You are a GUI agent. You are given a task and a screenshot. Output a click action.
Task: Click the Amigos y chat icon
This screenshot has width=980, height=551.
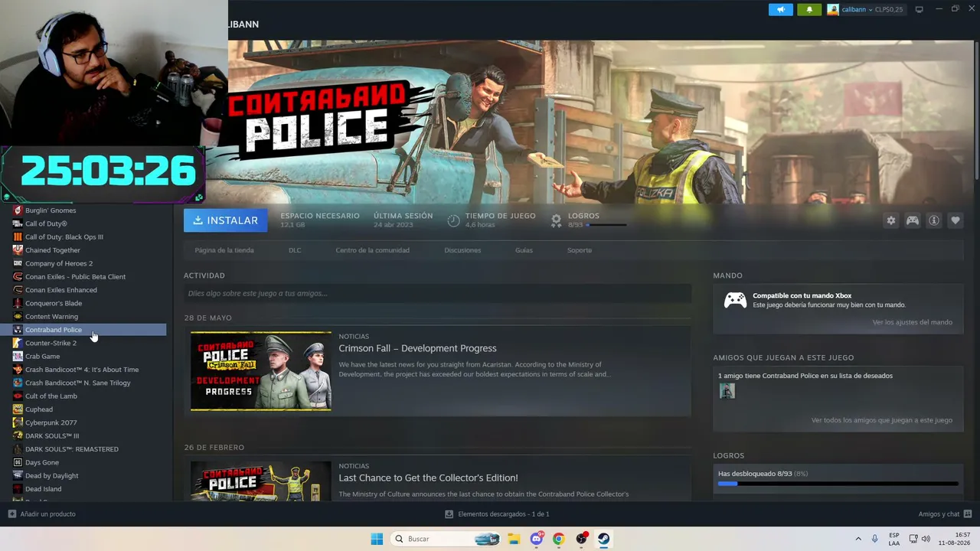coord(968,514)
